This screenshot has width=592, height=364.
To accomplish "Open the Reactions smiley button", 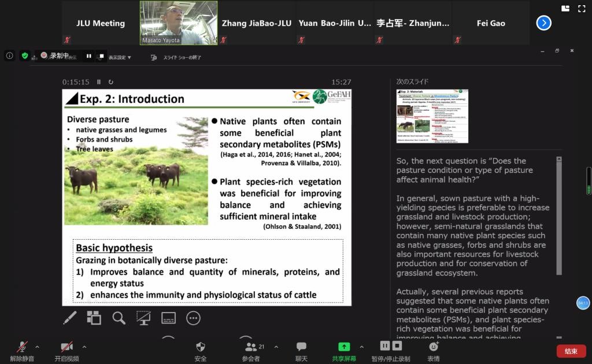I will coord(434,350).
